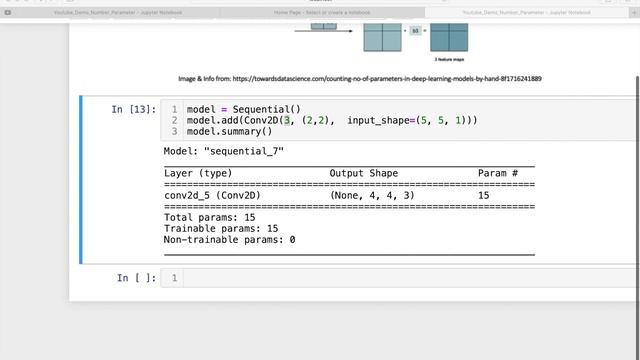Screen dimensions: 640x360
Task: Click the Param # column header
Action: tap(498, 173)
